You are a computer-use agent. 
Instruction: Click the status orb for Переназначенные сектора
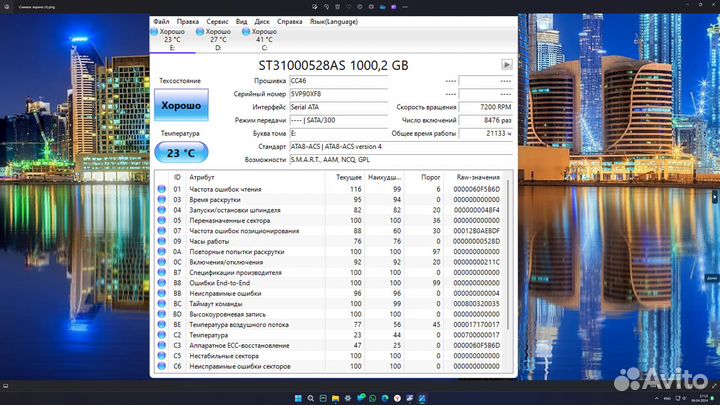(x=162, y=220)
